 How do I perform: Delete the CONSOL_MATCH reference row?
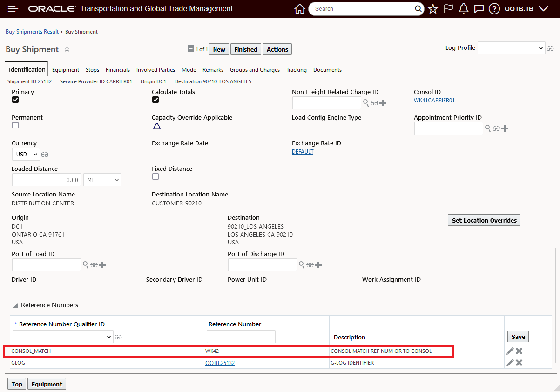pyautogui.click(x=519, y=351)
